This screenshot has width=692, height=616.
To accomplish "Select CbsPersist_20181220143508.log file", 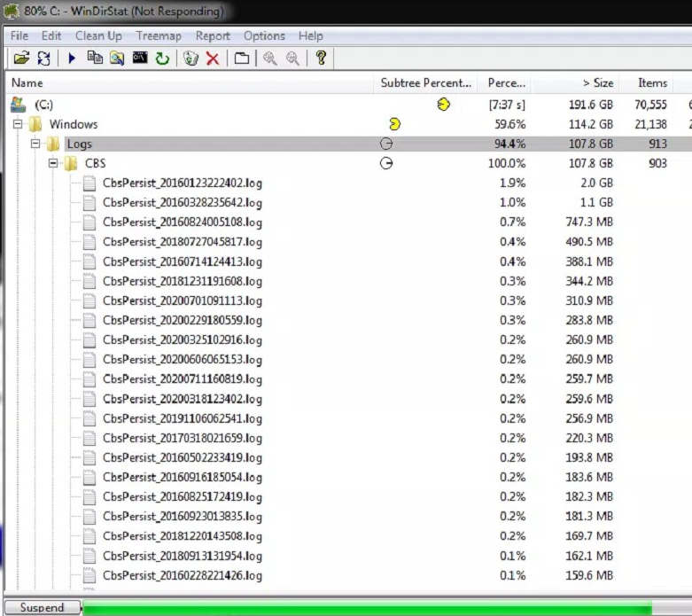I will [183, 536].
